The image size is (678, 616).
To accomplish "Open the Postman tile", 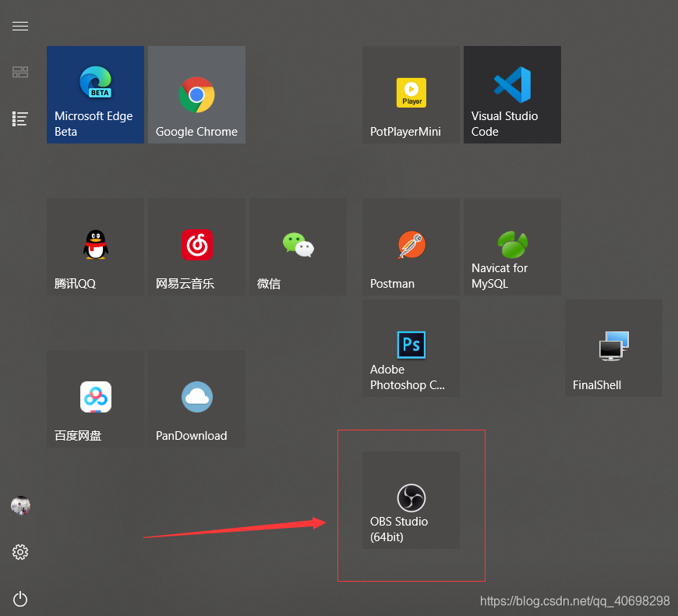I will (x=411, y=246).
